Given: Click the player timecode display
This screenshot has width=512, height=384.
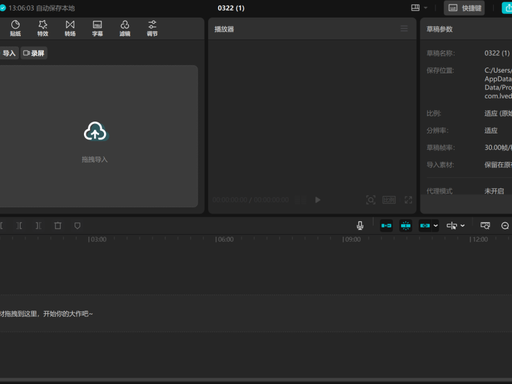Looking at the screenshot, I should [251, 200].
